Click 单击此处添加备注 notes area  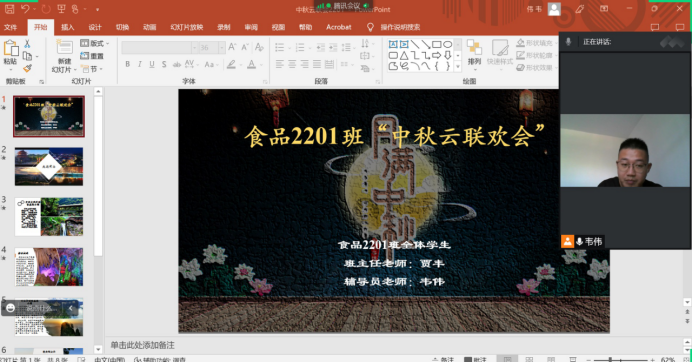142,345
